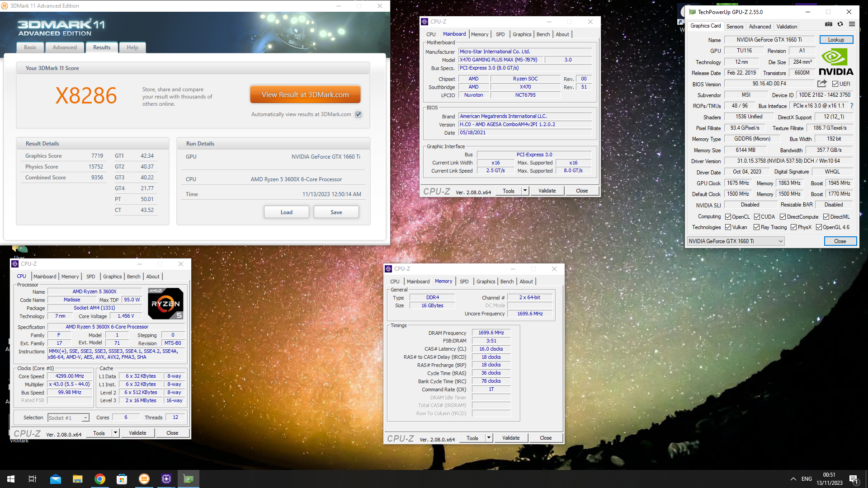The height and width of the screenshot is (488, 868).
Task: Open File Explorer from the taskbar
Action: click(78, 479)
